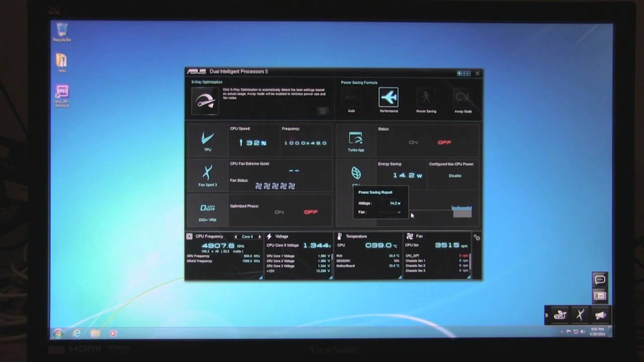
Task: Open the TPU panel icon
Action: coord(207,139)
